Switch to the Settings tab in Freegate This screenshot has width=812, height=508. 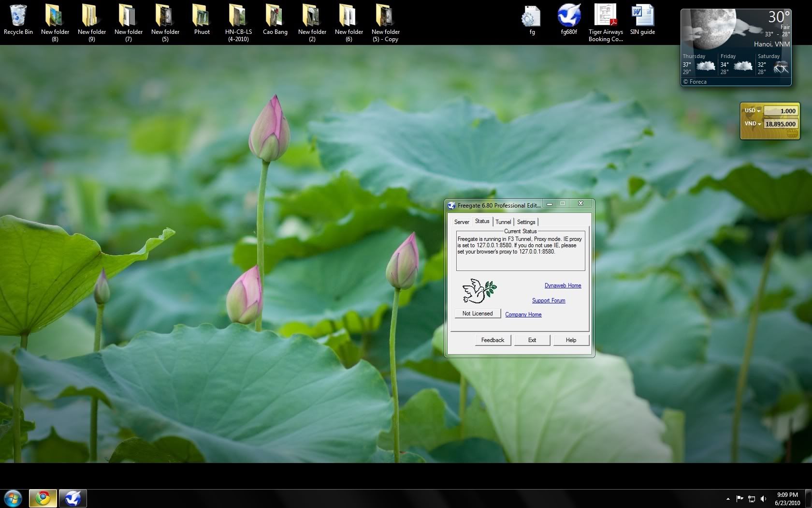[526, 222]
